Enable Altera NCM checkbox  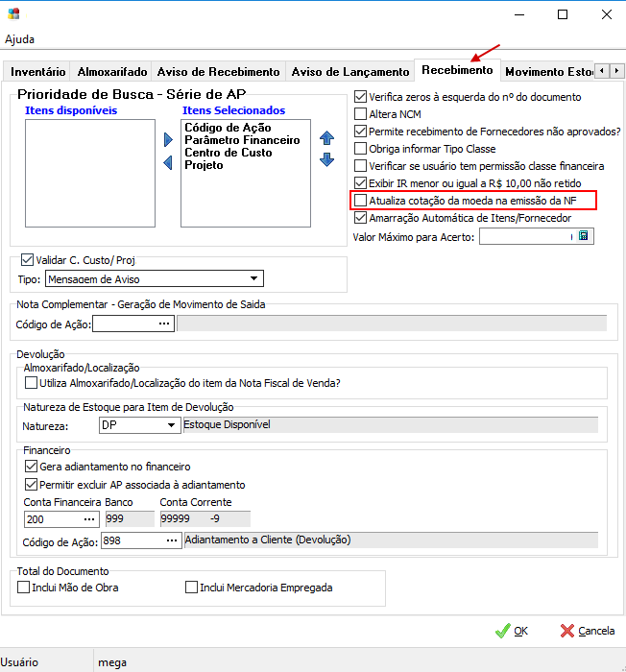[x=361, y=114]
